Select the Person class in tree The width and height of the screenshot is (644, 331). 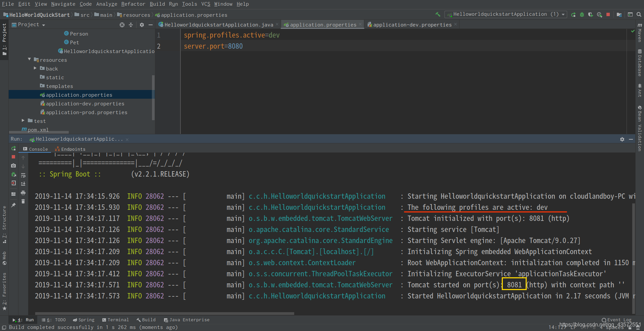76,34
